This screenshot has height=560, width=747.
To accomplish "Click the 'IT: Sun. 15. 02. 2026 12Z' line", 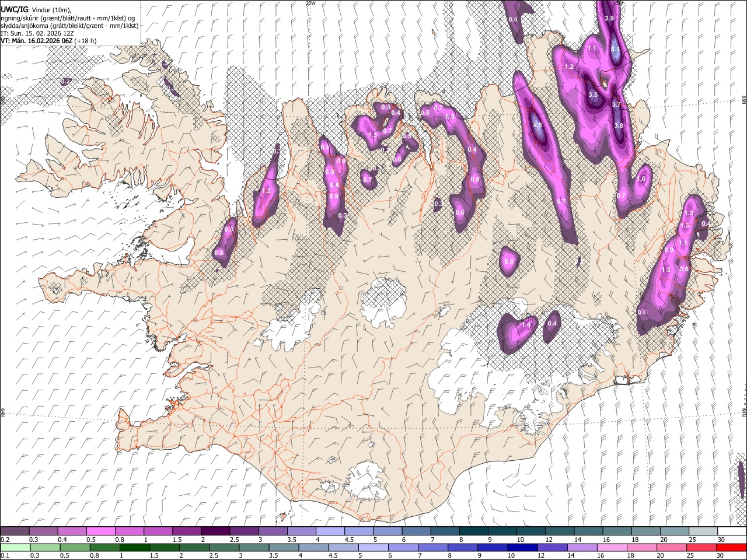I will 37,33.
